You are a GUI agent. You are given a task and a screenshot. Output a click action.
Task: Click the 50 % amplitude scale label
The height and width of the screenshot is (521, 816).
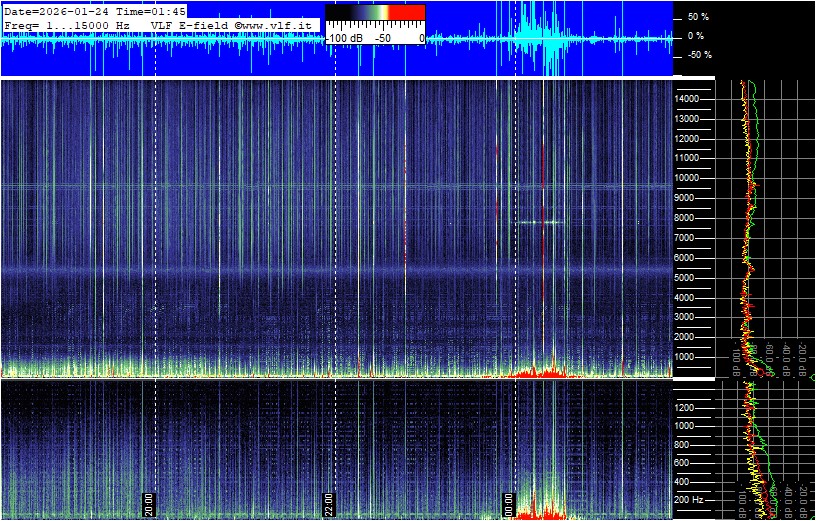(x=697, y=17)
